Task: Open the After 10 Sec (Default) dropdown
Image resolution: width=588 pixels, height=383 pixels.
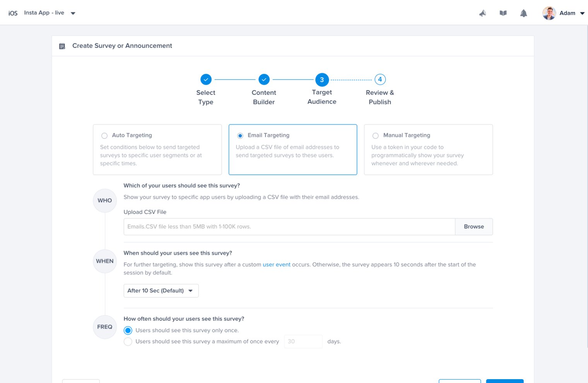Action: (161, 291)
